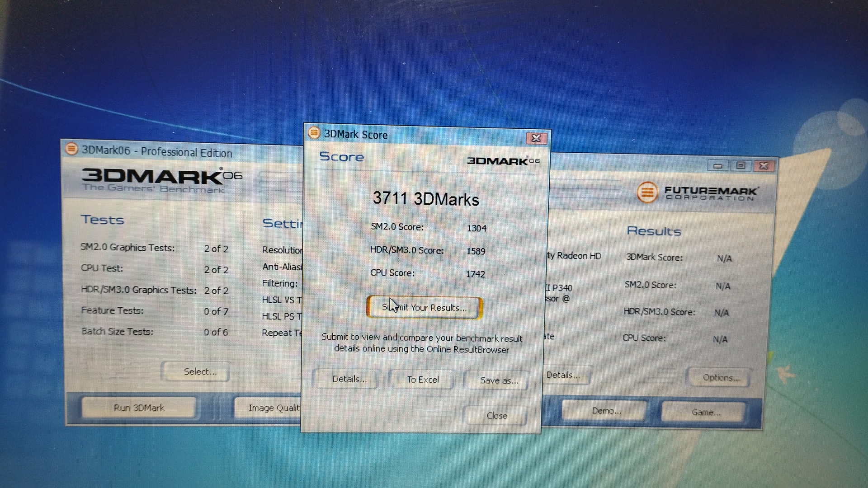Click the 3DMark Score dialog title icon
This screenshot has width=868, height=488.
[314, 133]
